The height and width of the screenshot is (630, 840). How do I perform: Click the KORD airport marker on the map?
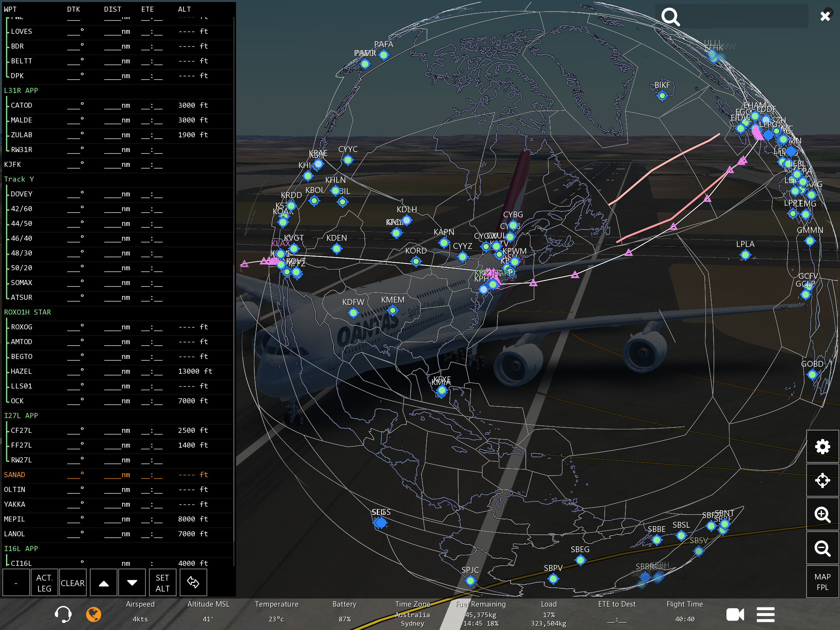[416, 261]
